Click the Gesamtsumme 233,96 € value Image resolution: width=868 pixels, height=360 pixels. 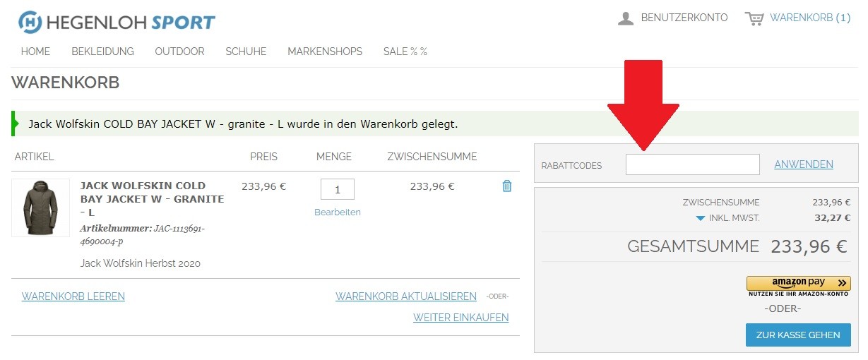click(809, 246)
